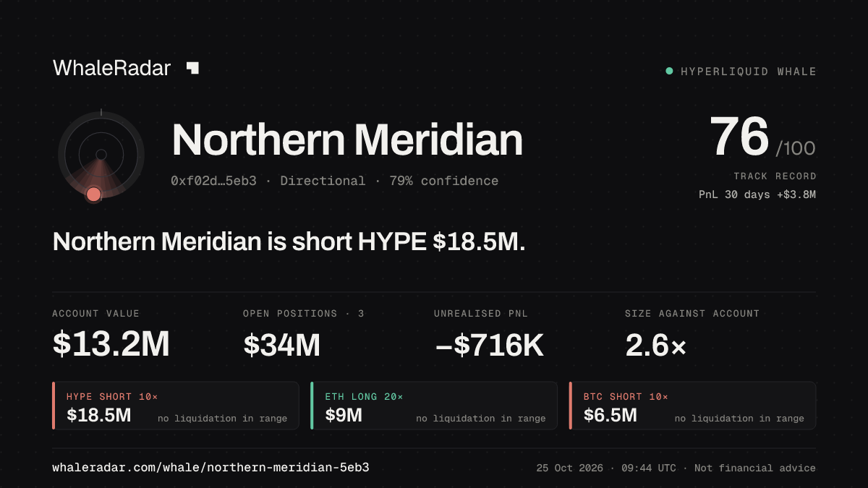Viewport: 868px width, 488px height.
Task: Click the 79% confidence text
Action: pos(444,181)
